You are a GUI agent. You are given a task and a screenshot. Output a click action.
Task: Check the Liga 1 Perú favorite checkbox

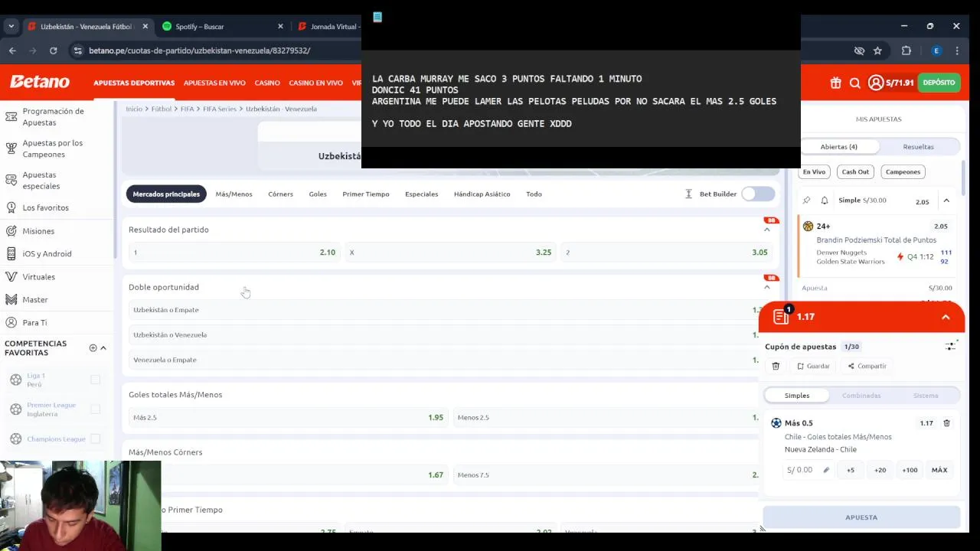[96, 380]
